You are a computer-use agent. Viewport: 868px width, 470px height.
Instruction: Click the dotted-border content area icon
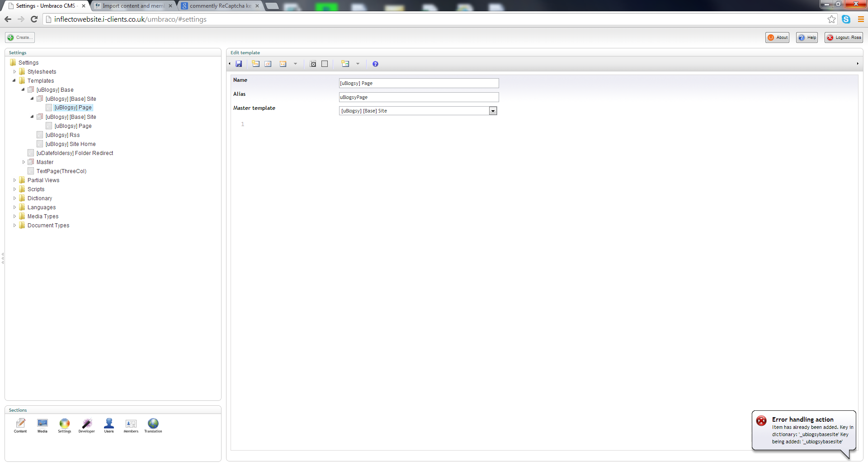click(325, 64)
